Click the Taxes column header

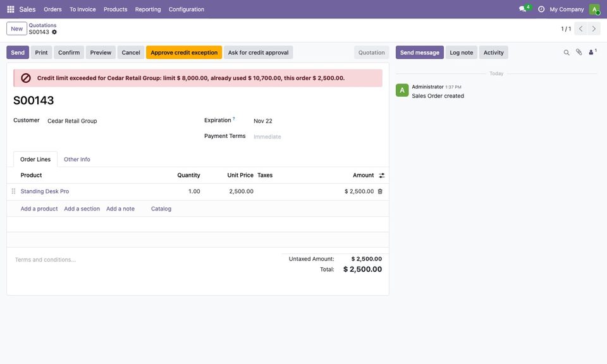pos(265,175)
